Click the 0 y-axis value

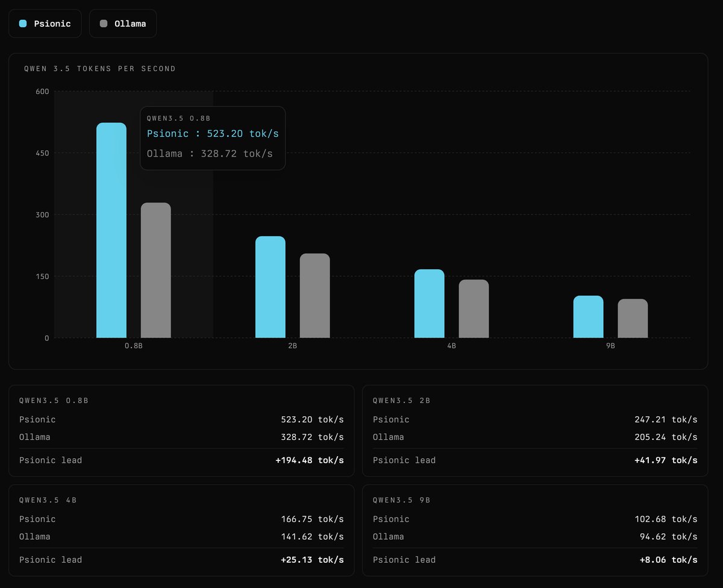47,338
